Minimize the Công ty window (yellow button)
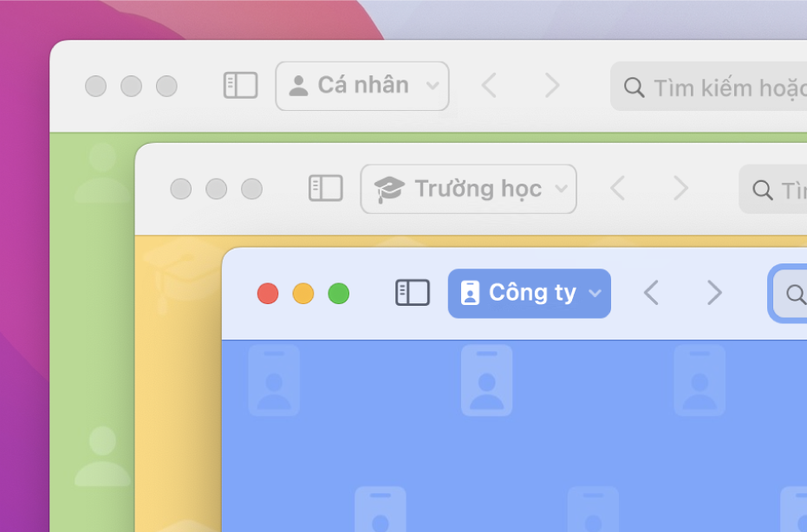The width and height of the screenshot is (807, 532). point(303,293)
